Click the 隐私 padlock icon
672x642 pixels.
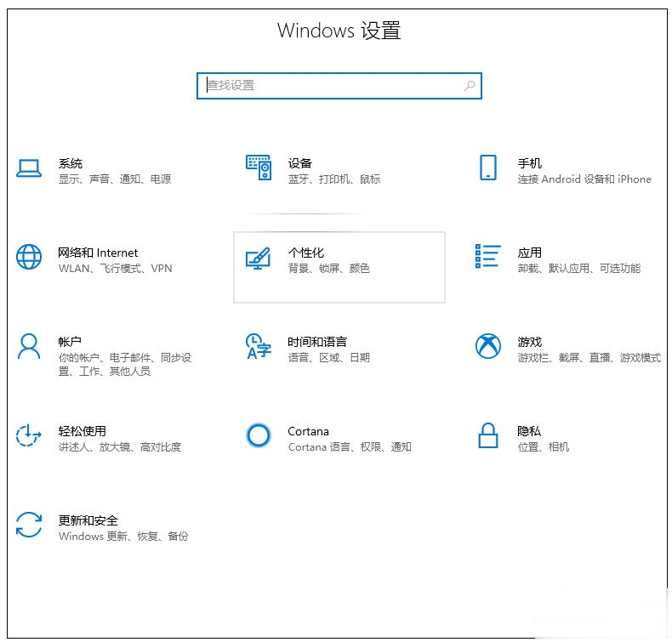pos(488,435)
